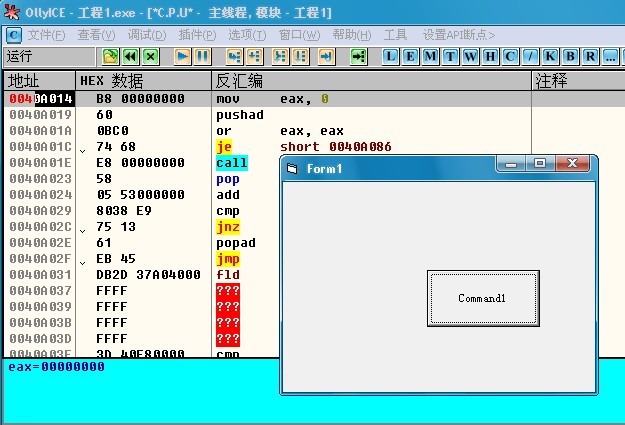The height and width of the screenshot is (425, 625).
Task: Open References window with R button
Action: [590, 56]
